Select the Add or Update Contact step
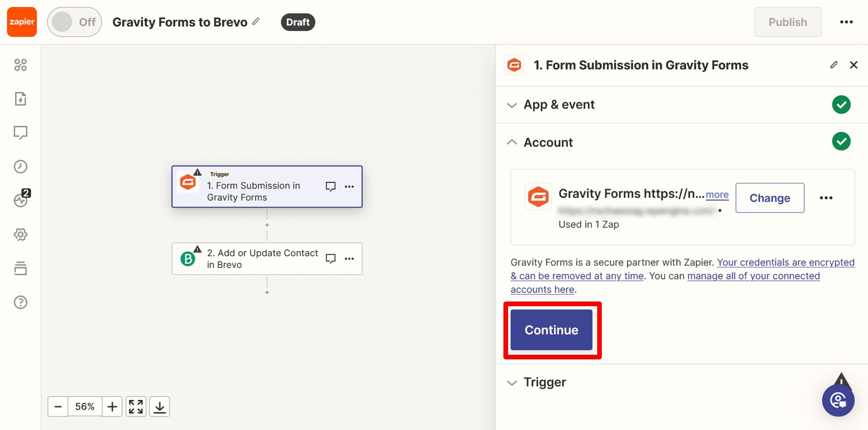The image size is (868, 430). [x=267, y=259]
